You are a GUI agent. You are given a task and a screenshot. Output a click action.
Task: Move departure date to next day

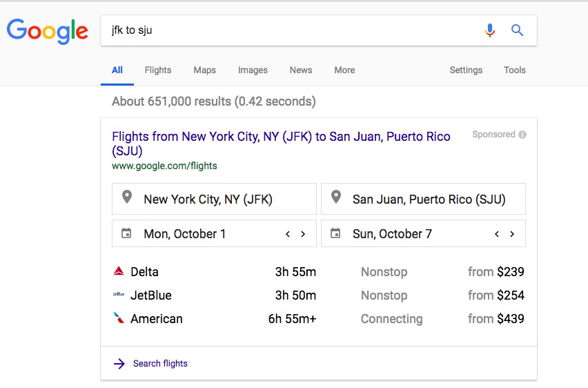pos(303,234)
